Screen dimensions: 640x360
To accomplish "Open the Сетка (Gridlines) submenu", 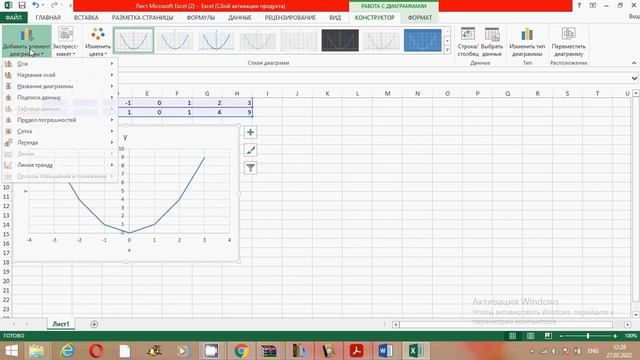I will (60, 131).
